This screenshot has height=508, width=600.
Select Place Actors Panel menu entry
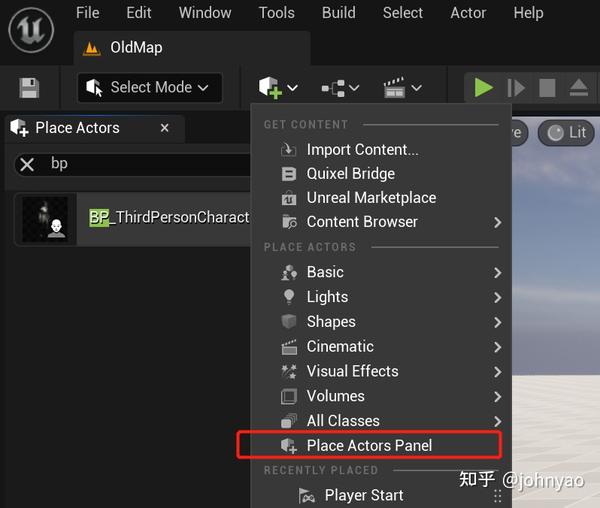click(x=369, y=445)
